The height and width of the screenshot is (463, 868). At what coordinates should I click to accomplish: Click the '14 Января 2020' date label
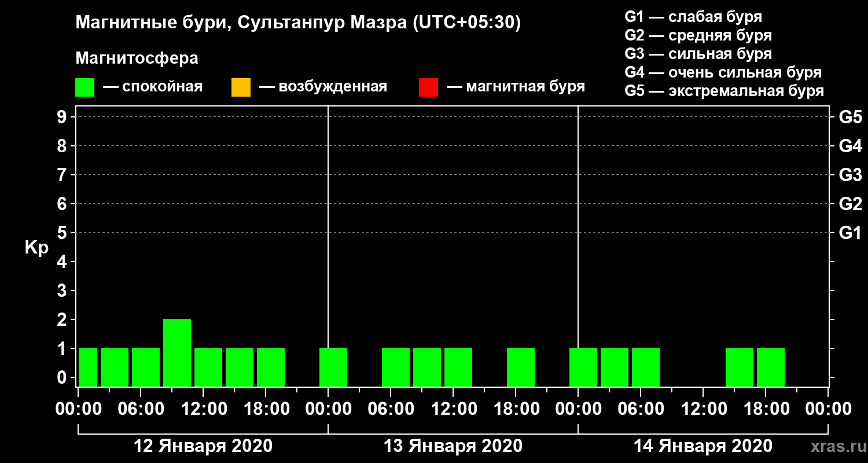pos(703,446)
